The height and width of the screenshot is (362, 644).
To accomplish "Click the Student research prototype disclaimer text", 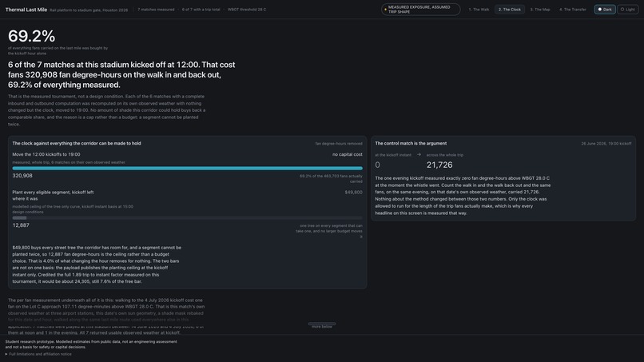I will [91, 344].
